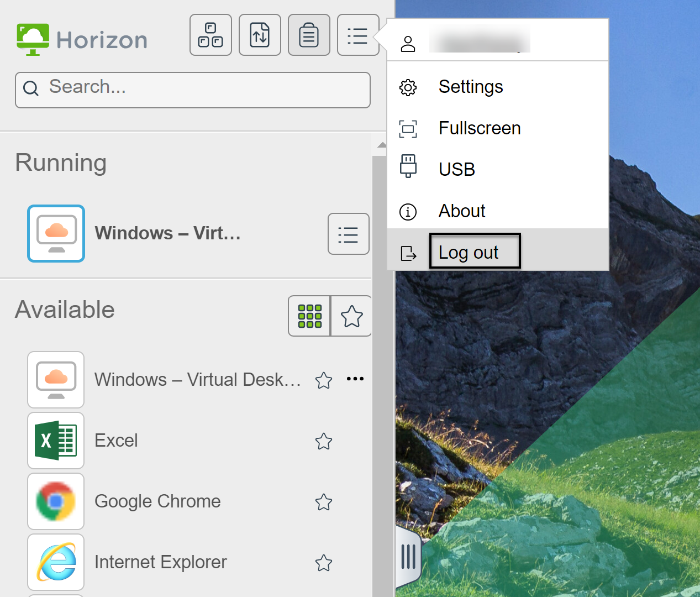The height and width of the screenshot is (597, 700).
Task: Open the file transfer panel button
Action: pyautogui.click(x=260, y=35)
